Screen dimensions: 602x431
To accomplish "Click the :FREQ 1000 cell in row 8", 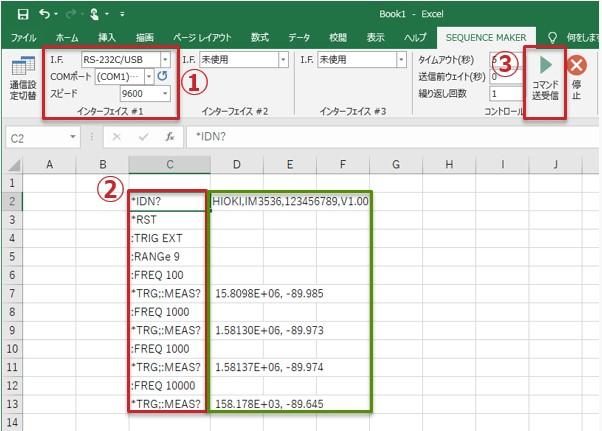I will (168, 312).
